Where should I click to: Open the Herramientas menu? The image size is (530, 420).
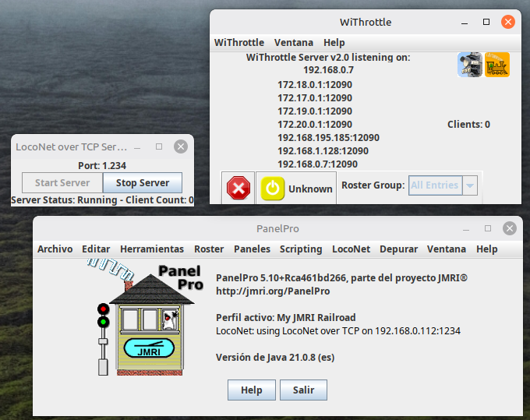[x=152, y=249]
